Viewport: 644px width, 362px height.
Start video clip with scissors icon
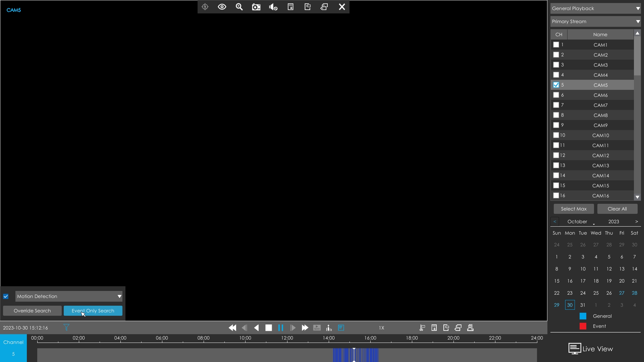point(422,328)
